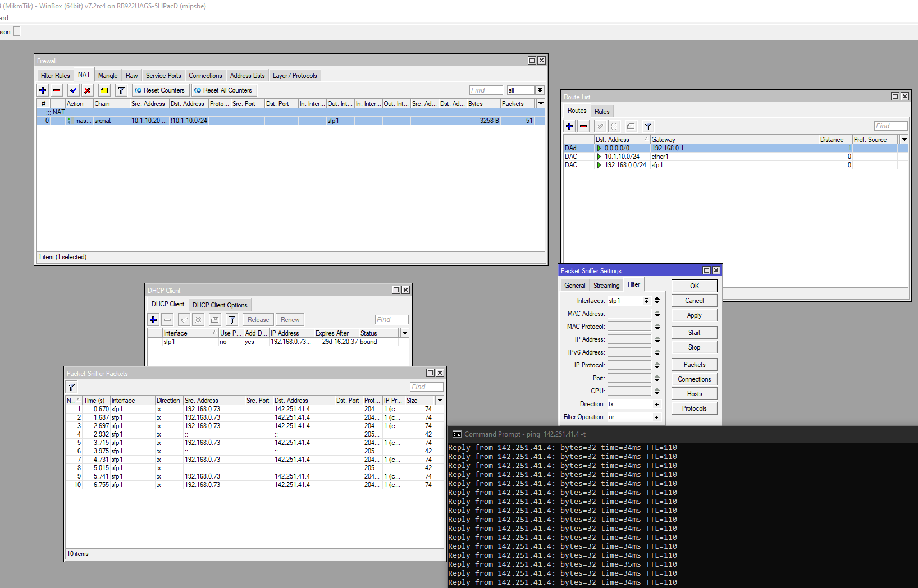The image size is (918, 588).
Task: Expand IP Protocol filter field arrows
Action: (657, 365)
